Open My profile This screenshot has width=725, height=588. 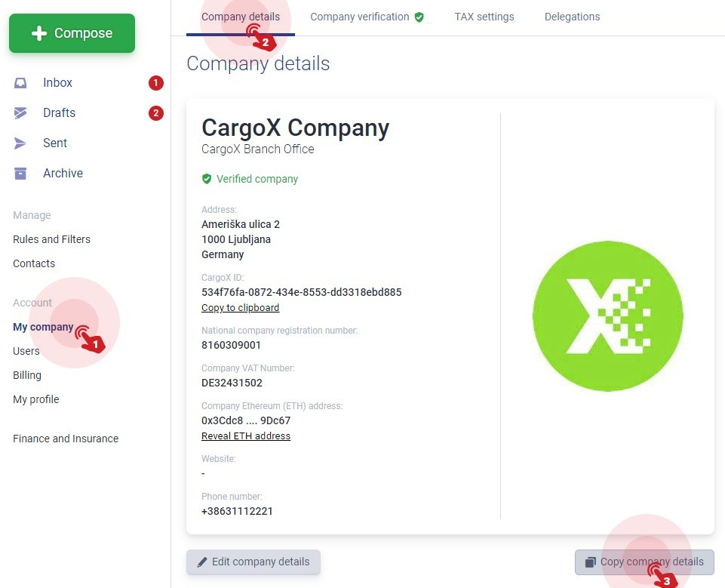36,399
